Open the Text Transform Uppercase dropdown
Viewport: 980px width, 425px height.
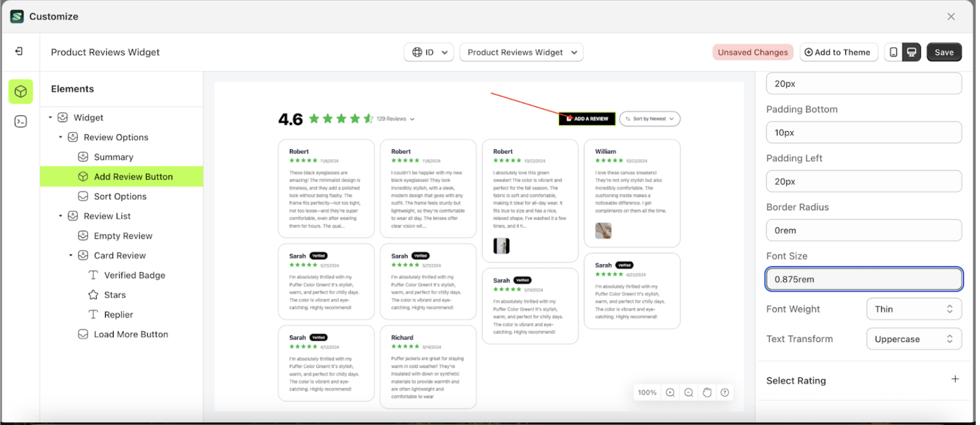point(914,339)
